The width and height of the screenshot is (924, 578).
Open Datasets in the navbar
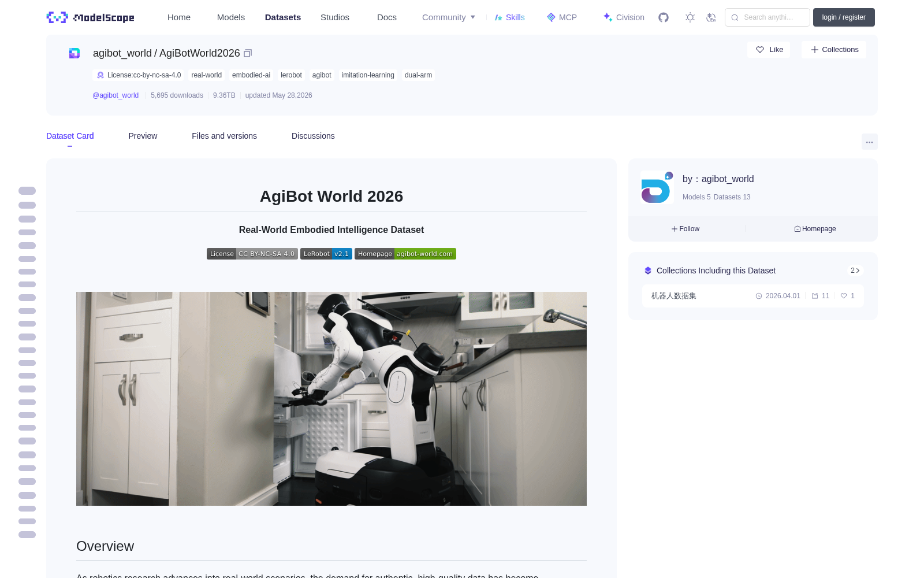point(283,17)
